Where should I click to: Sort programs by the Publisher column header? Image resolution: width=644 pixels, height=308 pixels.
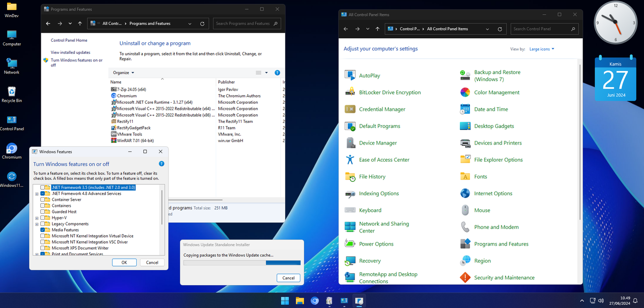click(249, 82)
